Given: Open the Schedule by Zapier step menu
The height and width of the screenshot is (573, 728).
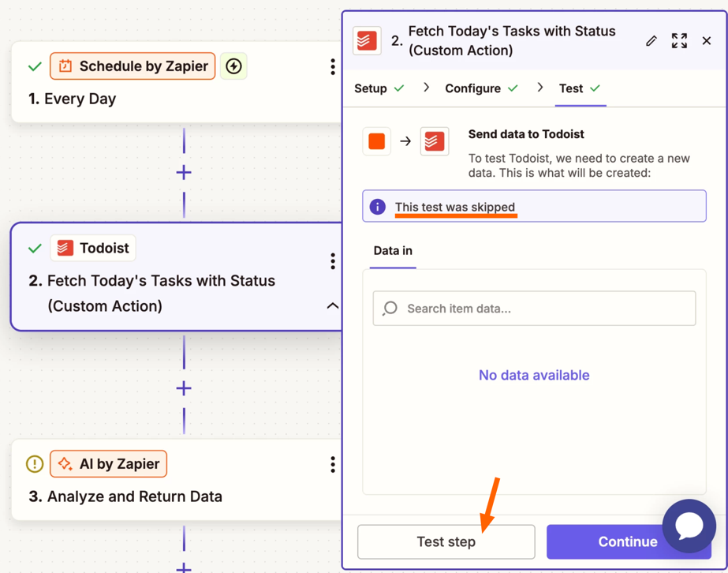Looking at the screenshot, I should point(332,67).
